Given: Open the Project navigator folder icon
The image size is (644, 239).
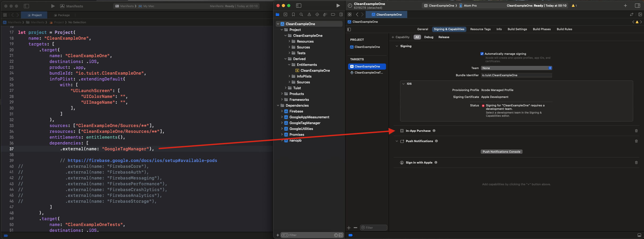Looking at the screenshot, I should 278,15.
